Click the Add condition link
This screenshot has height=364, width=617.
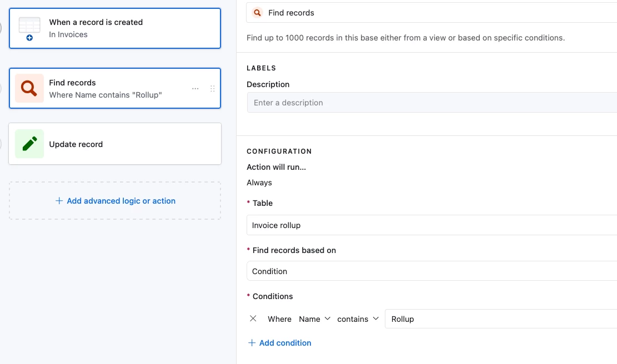(285, 343)
